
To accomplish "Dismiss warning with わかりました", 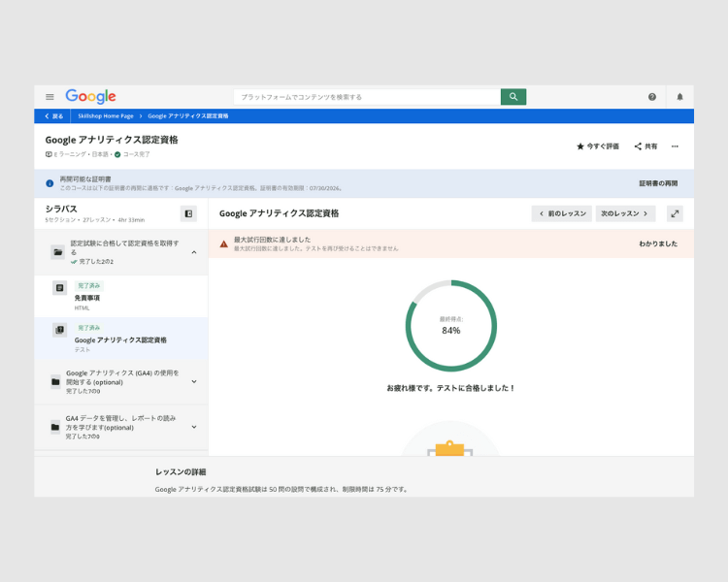I will (x=658, y=243).
